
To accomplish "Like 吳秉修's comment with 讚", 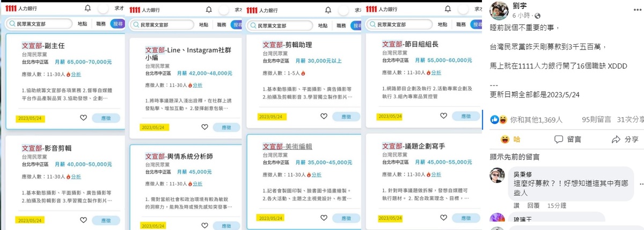I will [x=517, y=205].
